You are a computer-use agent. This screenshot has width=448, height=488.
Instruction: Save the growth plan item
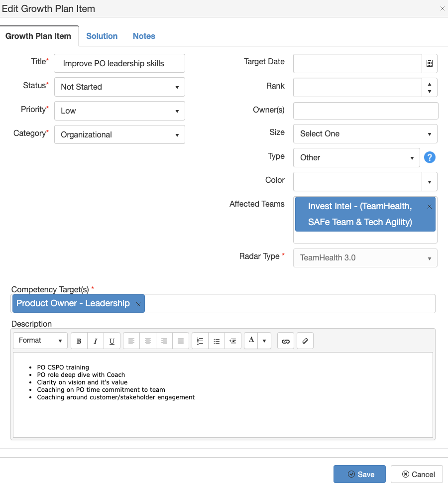point(359,474)
